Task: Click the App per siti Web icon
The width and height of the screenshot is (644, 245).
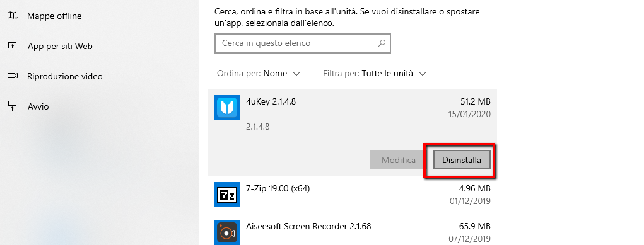Action: click(x=13, y=46)
